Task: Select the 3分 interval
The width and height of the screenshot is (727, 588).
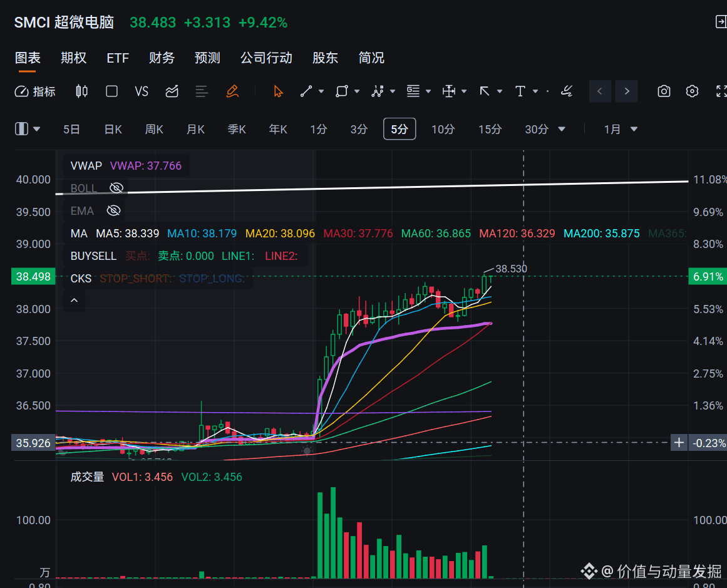Action: pyautogui.click(x=359, y=130)
